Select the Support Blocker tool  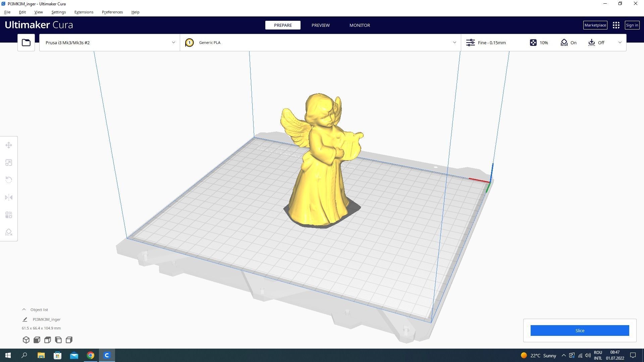[9, 232]
